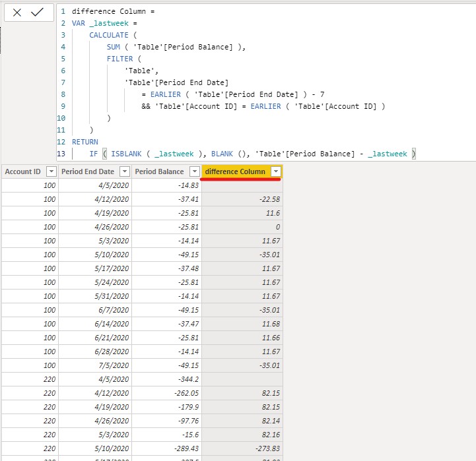Click formula line 1 'difference Column ='
Screen dimensions: 476x461
(114, 11)
